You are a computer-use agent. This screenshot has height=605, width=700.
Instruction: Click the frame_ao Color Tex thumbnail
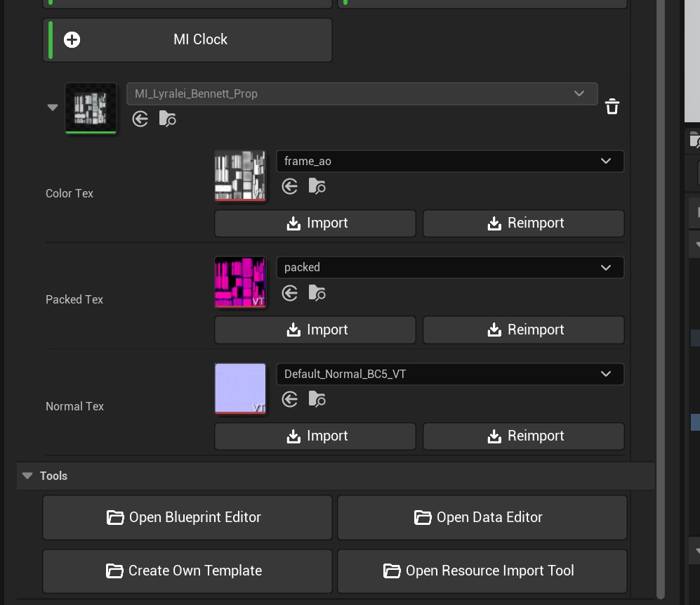coord(240,176)
